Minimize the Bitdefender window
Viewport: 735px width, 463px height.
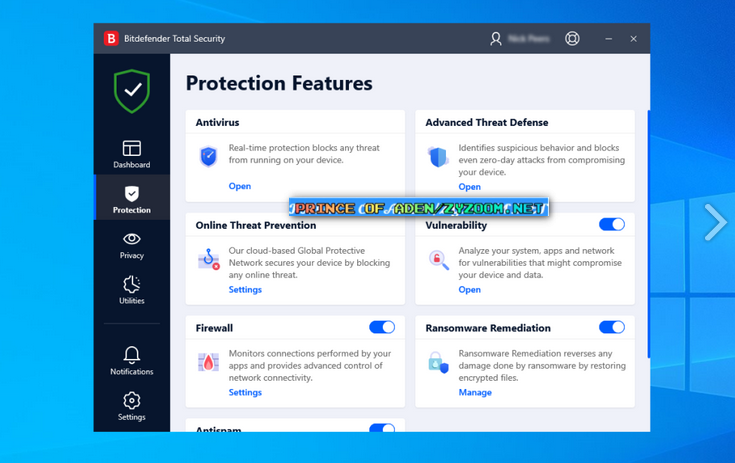(608, 39)
